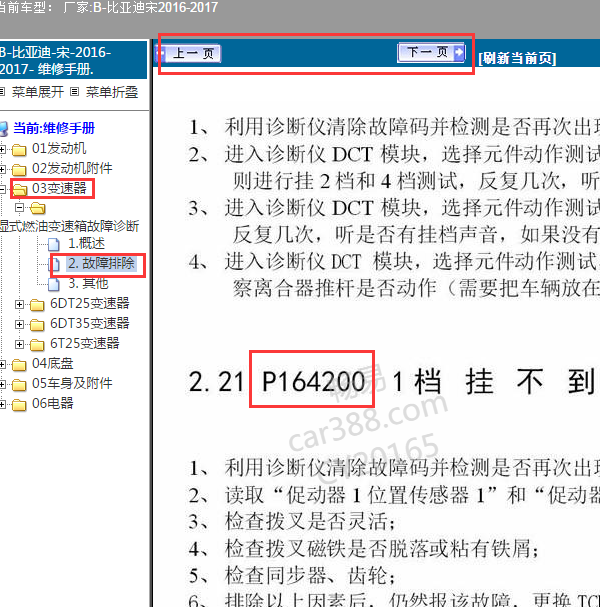This screenshot has height=607, width=600.
Task: Click the 6DT35变速器 folder icon
Action: point(37,325)
